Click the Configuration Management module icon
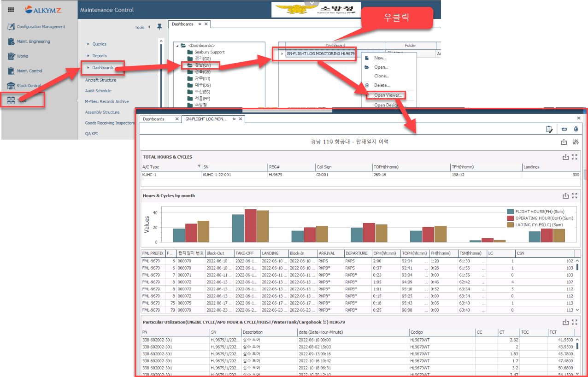588x377 pixels. 12,27
